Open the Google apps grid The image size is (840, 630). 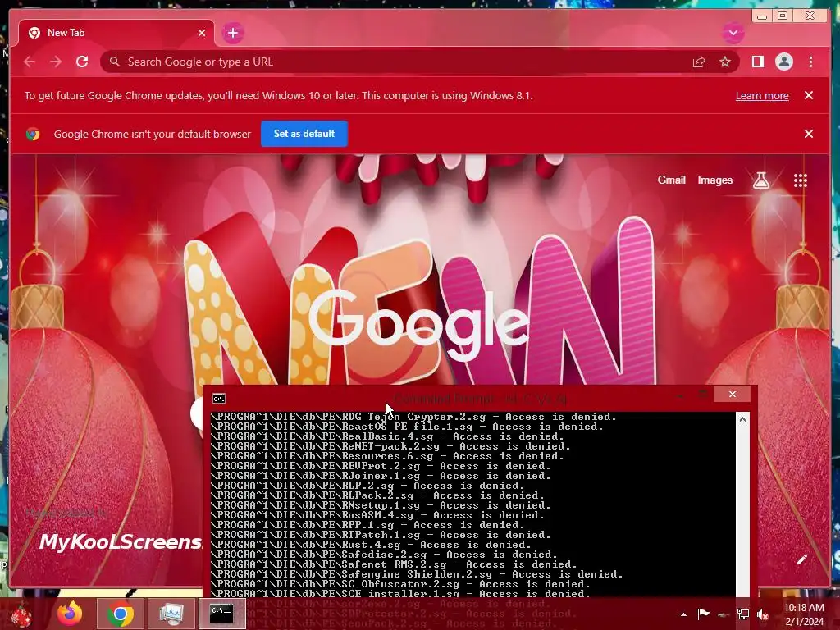[x=801, y=180]
